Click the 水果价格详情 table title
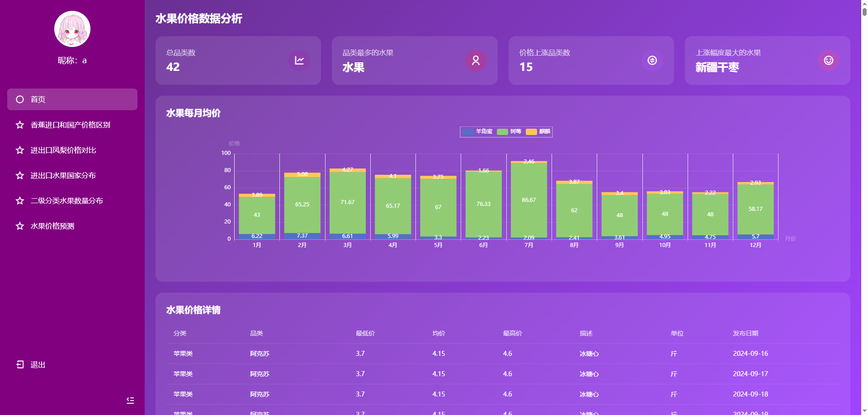868x415 pixels. click(x=193, y=310)
